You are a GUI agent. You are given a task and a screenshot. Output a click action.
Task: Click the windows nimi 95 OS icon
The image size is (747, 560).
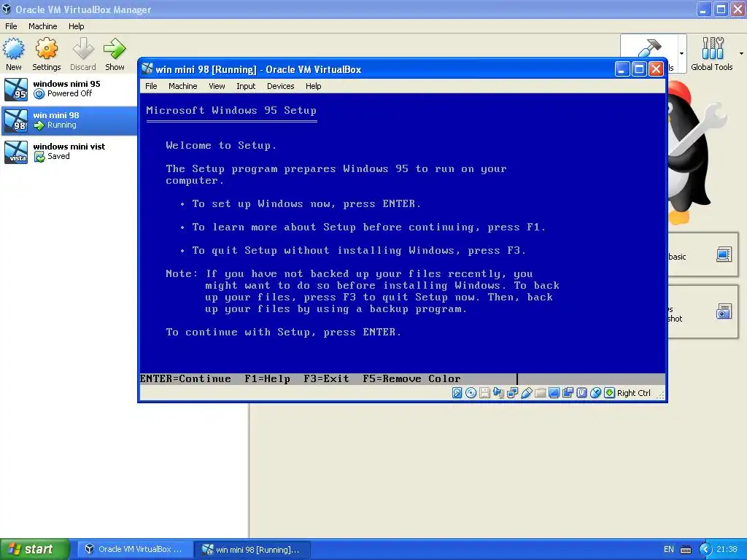16,90
